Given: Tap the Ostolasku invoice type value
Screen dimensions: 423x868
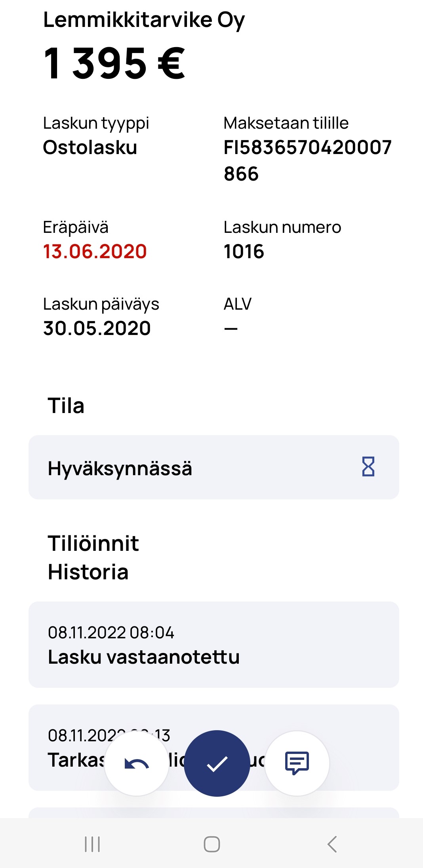Looking at the screenshot, I should coord(90,147).
